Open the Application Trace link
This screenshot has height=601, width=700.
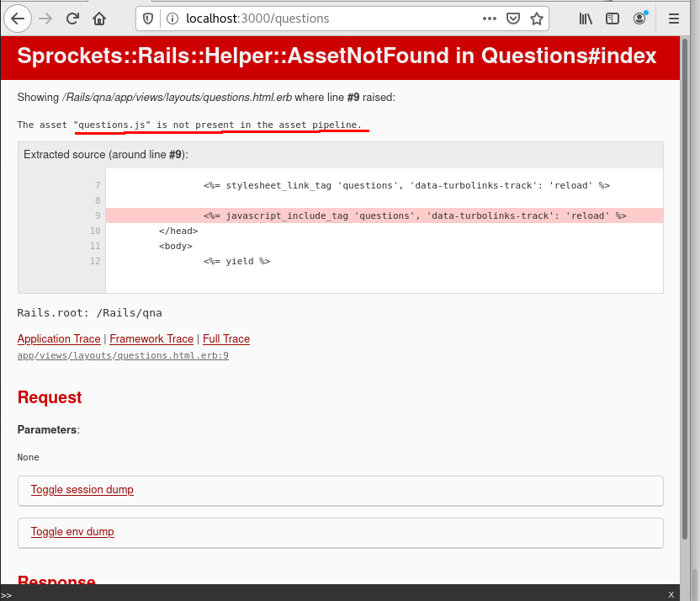point(59,339)
